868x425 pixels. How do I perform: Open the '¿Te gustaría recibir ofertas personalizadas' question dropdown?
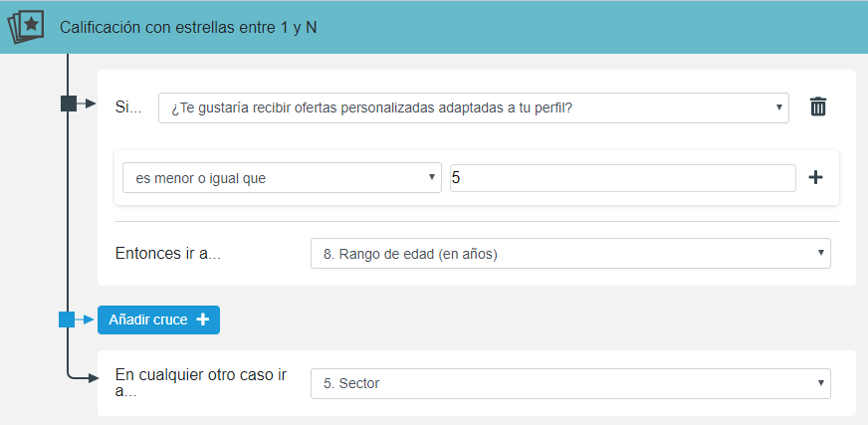click(473, 107)
